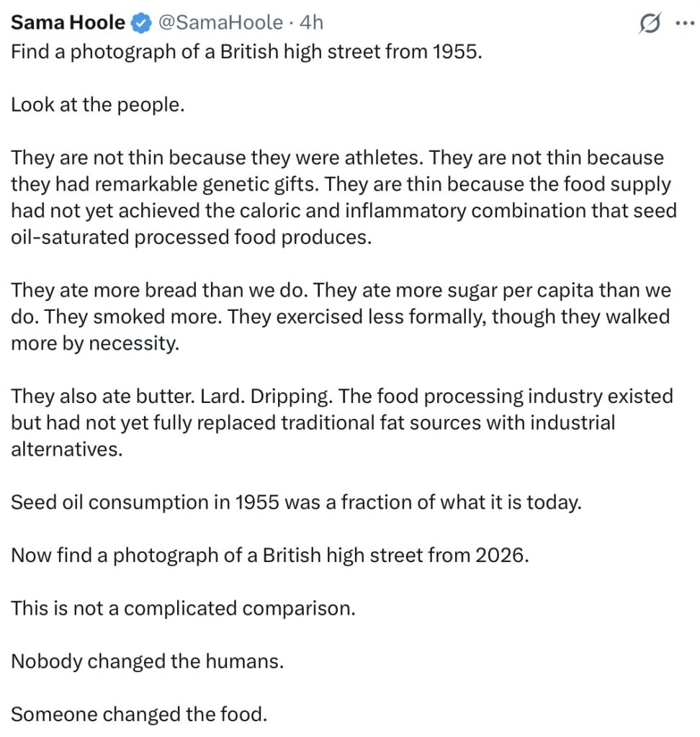Click the Grok slashed-circle icon

click(x=650, y=24)
